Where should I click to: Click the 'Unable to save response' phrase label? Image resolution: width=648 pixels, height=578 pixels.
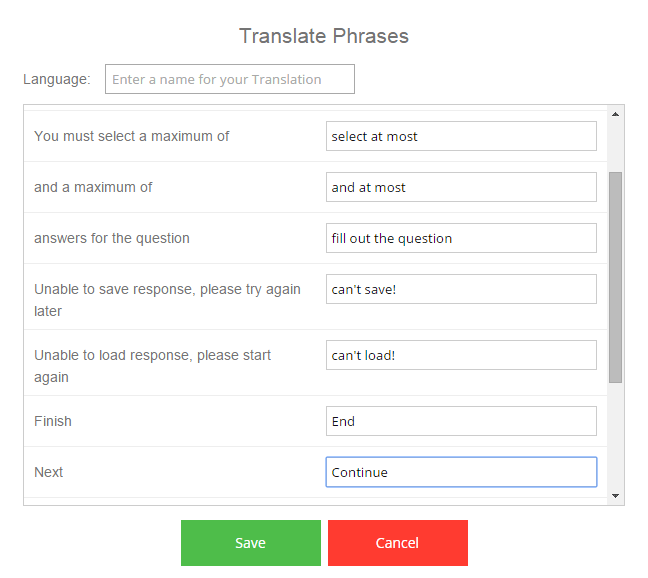click(167, 300)
